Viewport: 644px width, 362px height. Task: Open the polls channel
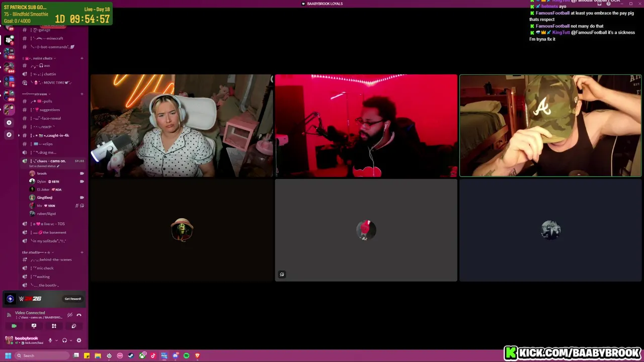[x=53, y=101]
